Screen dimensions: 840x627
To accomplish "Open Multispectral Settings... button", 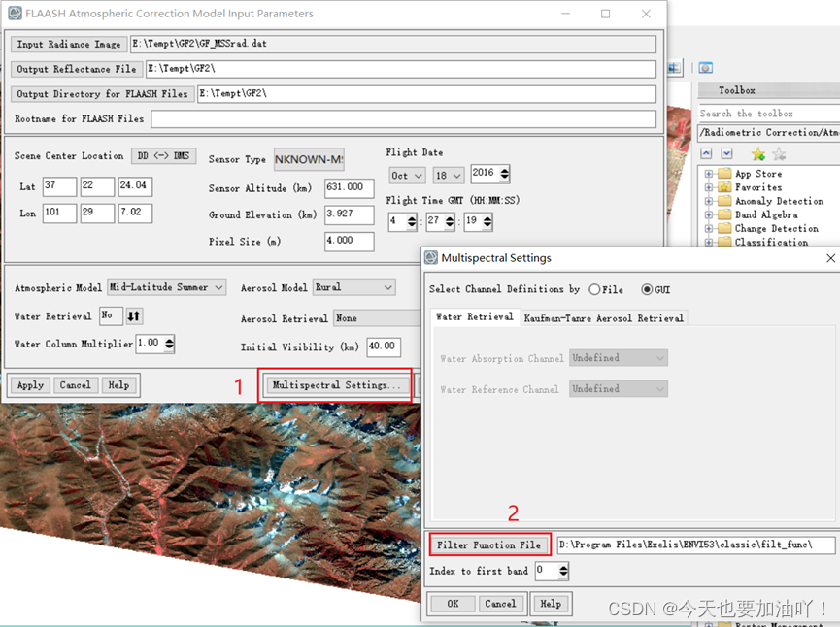I will pos(336,385).
